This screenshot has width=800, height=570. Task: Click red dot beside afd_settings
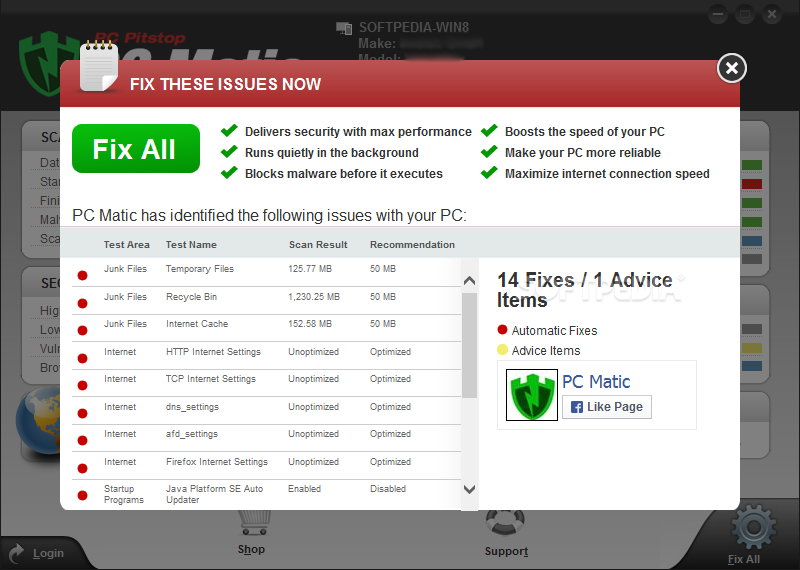pyautogui.click(x=82, y=441)
